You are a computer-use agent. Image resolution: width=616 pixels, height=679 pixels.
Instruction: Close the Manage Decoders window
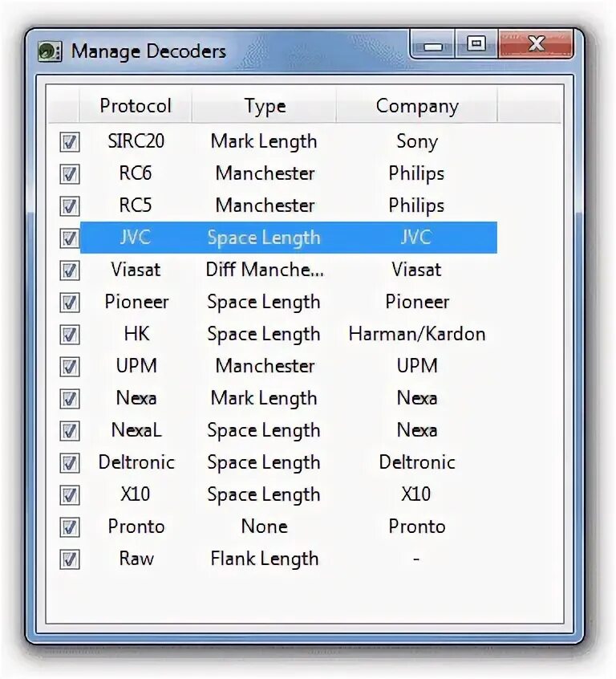[x=536, y=43]
